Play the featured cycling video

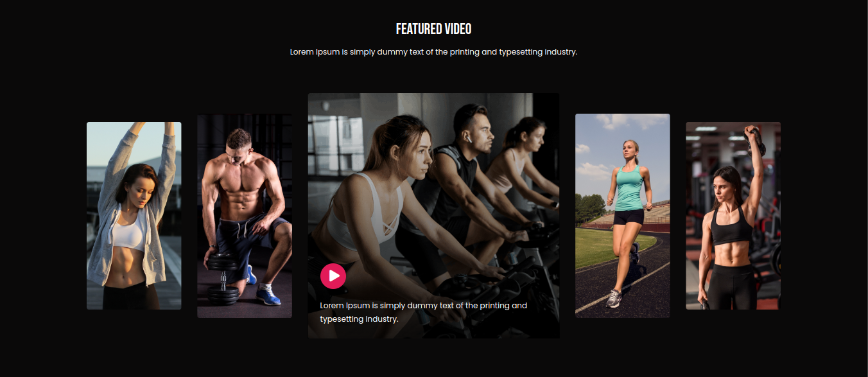[x=333, y=276]
